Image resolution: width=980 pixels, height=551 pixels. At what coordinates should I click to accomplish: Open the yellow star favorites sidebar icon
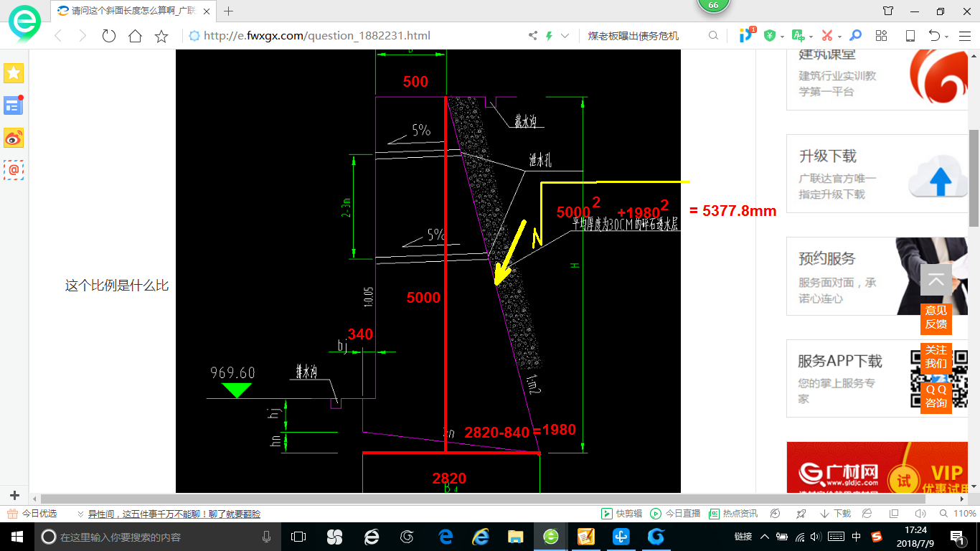point(14,72)
